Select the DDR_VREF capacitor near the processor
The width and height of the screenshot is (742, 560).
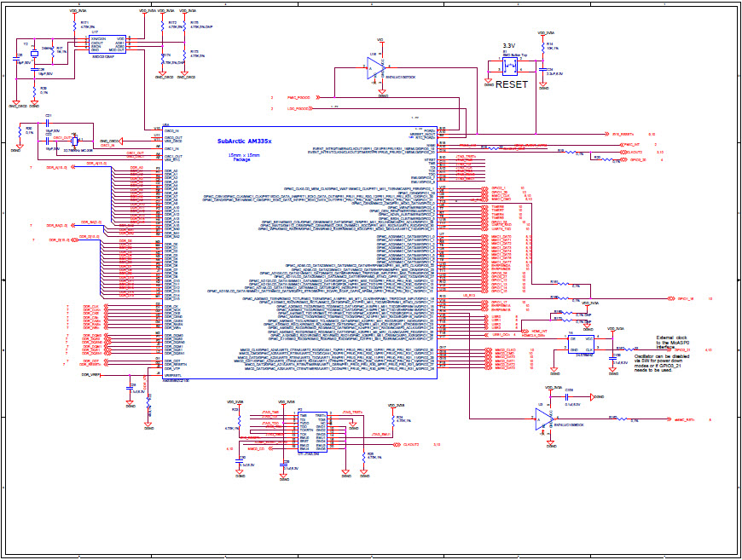tap(129, 389)
